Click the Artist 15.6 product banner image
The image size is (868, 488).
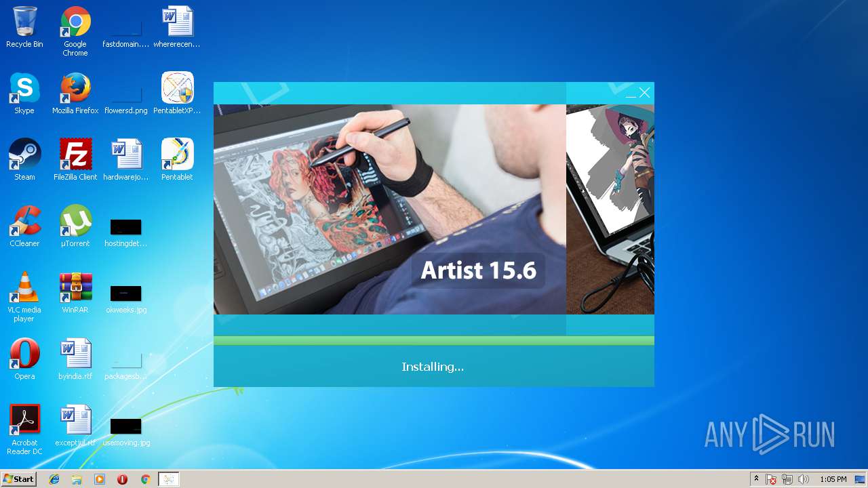pyautogui.click(x=390, y=209)
